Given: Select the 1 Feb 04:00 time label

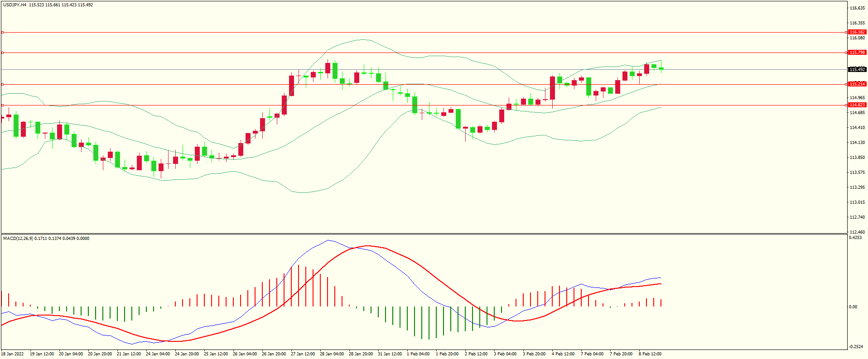Looking at the screenshot, I should 418,354.
